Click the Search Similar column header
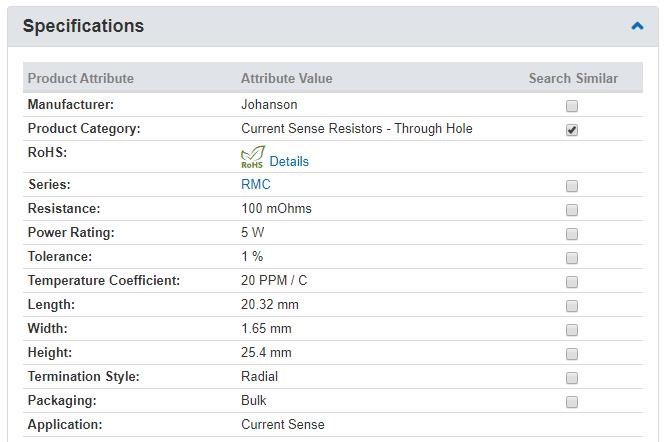This screenshot has height=442, width=665. point(573,78)
